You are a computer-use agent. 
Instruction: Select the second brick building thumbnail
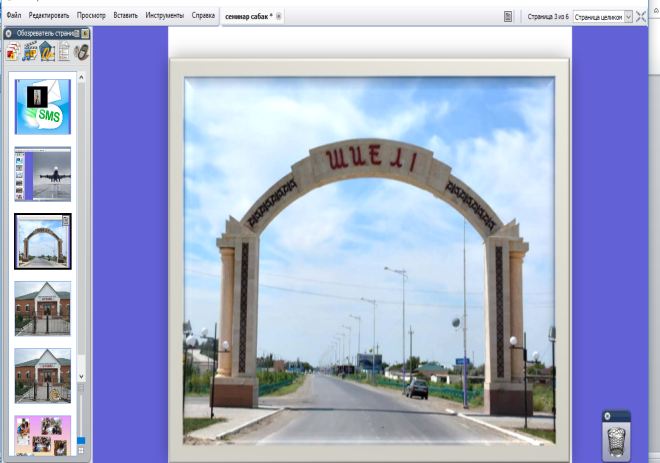tap(43, 375)
